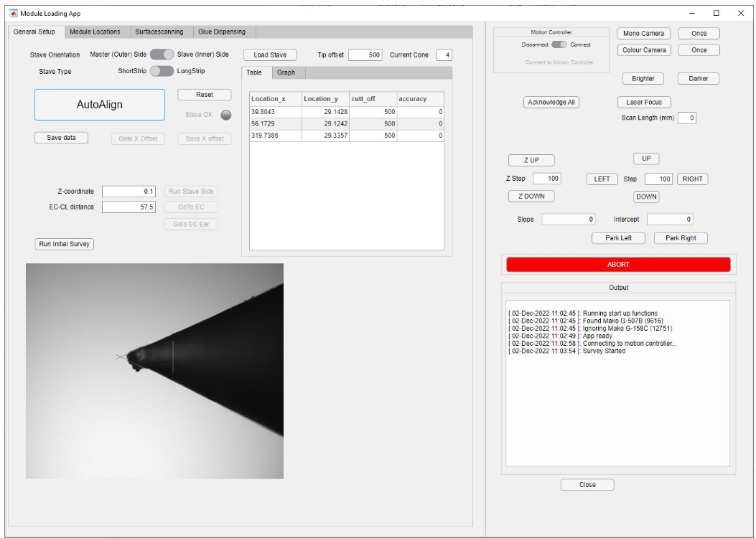Click the Z UP button
The width and height of the screenshot is (756, 538).
pyautogui.click(x=531, y=160)
